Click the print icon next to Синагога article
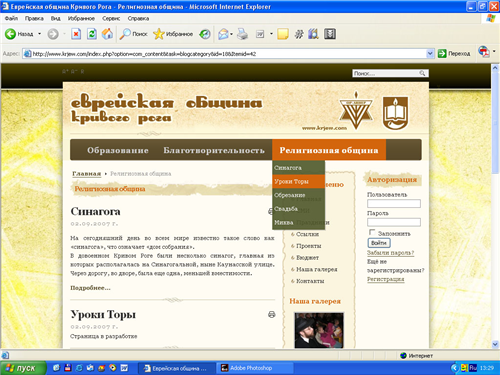Viewport: 500px width, 375px height. (x=270, y=211)
